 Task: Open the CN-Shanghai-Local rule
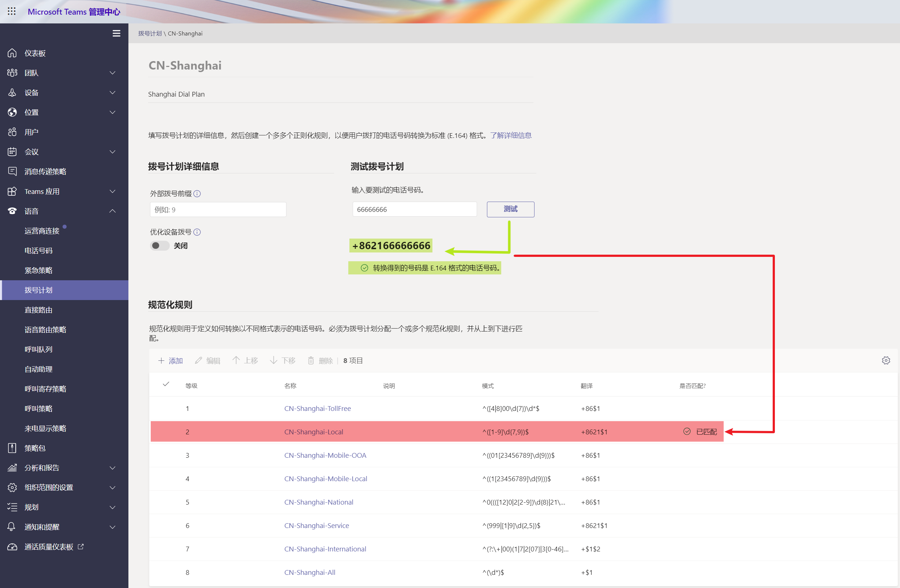point(314,431)
